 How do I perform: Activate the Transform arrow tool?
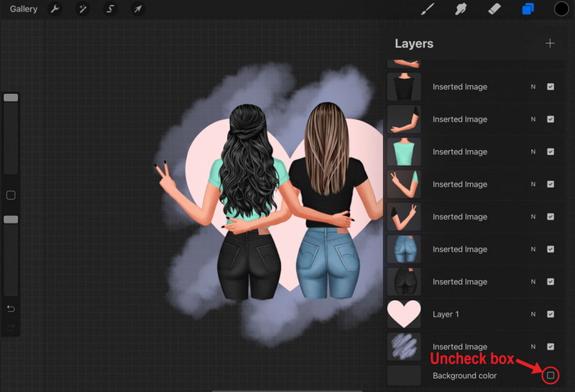[138, 9]
